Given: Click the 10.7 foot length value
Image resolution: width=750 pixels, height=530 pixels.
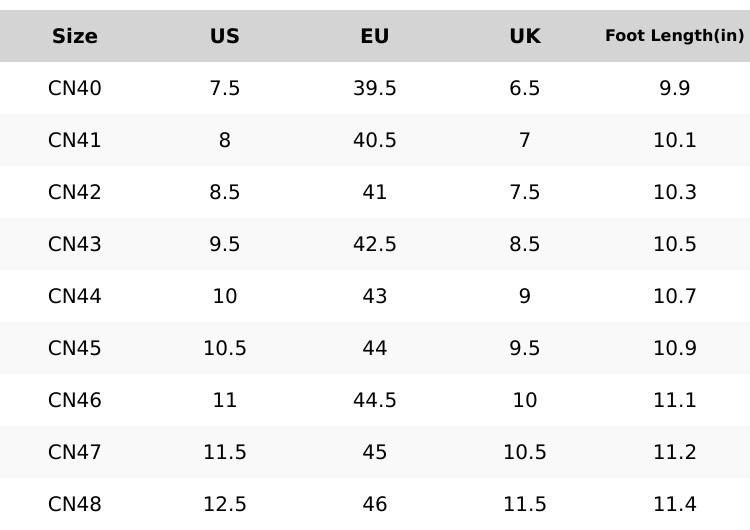Looking at the screenshot, I should pyautogui.click(x=675, y=296).
